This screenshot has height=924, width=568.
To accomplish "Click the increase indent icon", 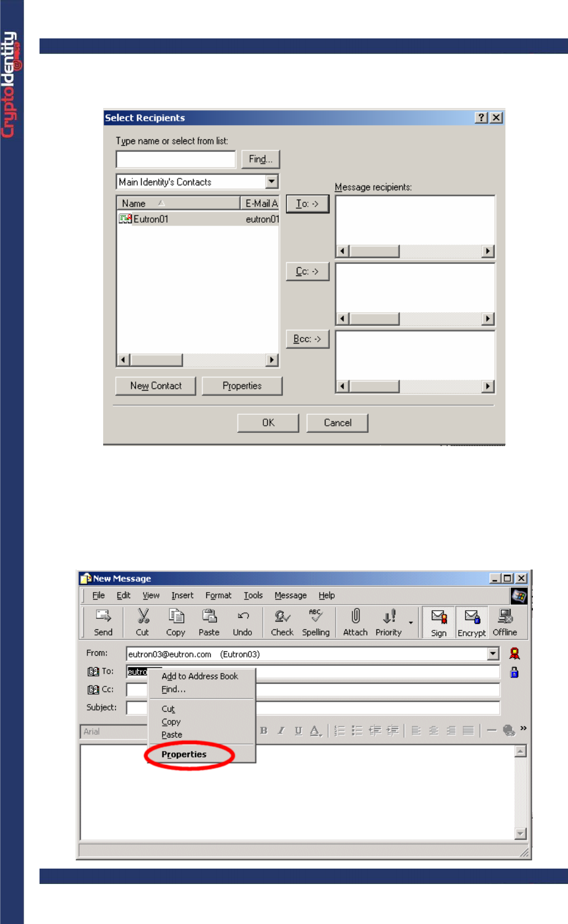I will point(392,731).
